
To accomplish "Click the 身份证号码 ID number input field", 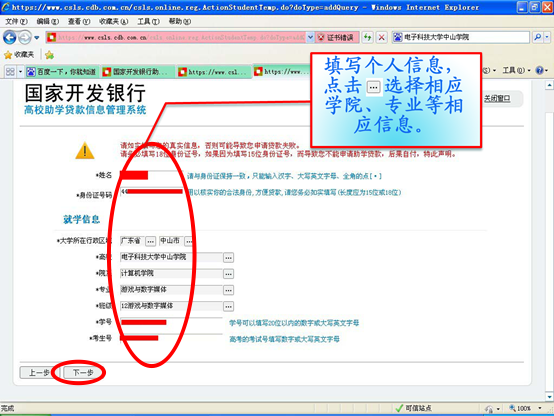I will coord(152,192).
